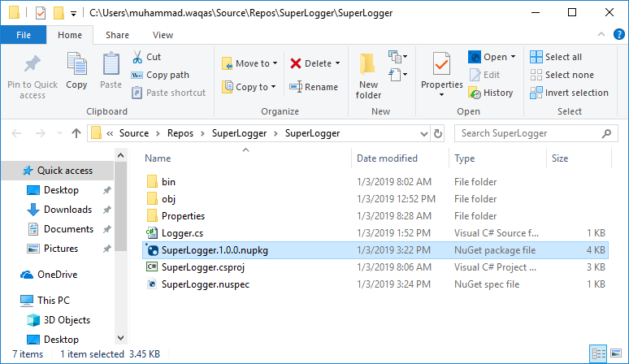Click the Paste shortcut icon

(x=137, y=93)
